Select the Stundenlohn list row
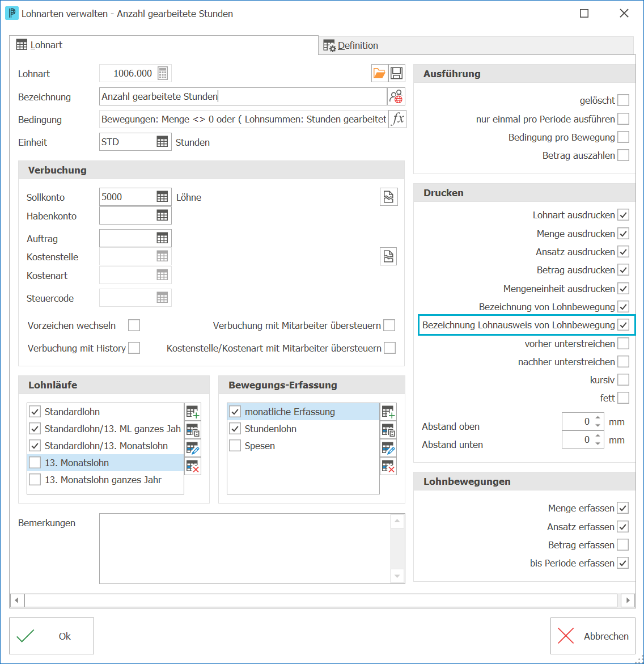The width and height of the screenshot is (644, 664). click(303, 429)
